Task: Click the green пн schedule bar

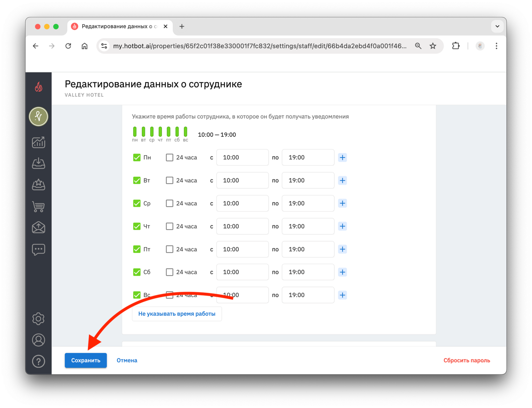Action: (135, 132)
